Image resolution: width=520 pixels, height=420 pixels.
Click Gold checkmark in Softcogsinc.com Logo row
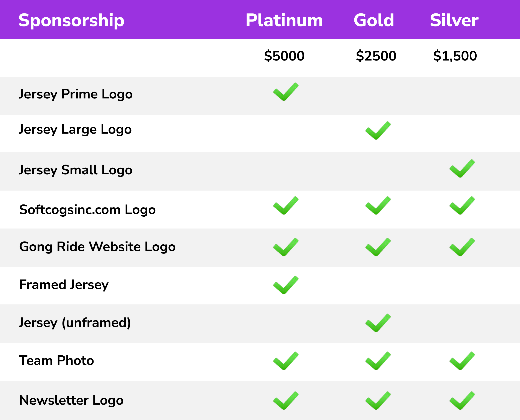pyautogui.click(x=378, y=205)
